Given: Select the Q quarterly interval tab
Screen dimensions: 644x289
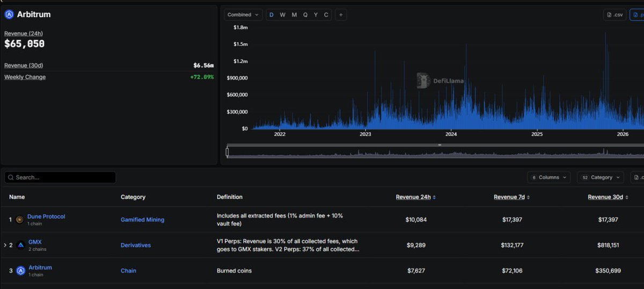Looking at the screenshot, I should pyautogui.click(x=305, y=15).
